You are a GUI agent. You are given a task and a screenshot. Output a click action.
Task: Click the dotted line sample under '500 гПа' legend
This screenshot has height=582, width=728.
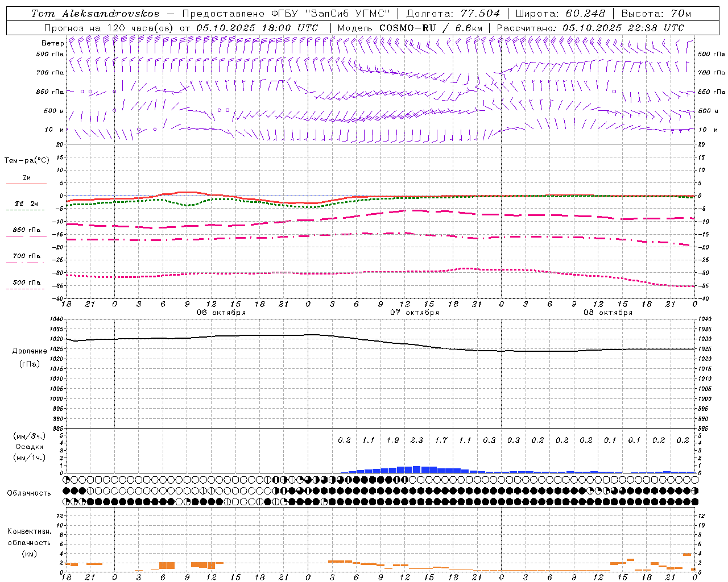tap(26, 289)
